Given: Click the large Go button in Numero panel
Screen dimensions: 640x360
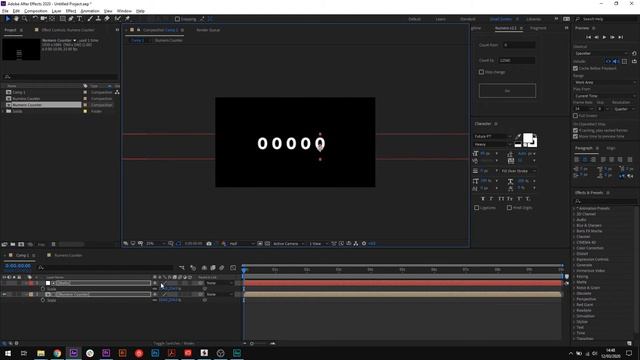Looking at the screenshot, I should (x=507, y=91).
